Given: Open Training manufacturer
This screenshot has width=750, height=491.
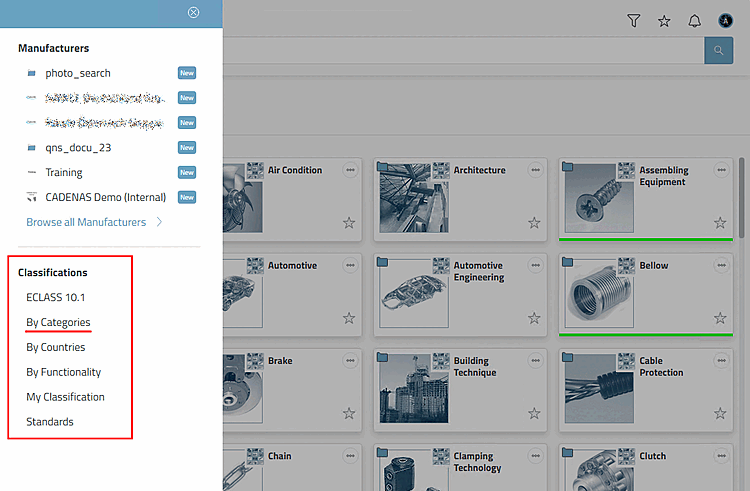Looking at the screenshot, I should coord(64,173).
